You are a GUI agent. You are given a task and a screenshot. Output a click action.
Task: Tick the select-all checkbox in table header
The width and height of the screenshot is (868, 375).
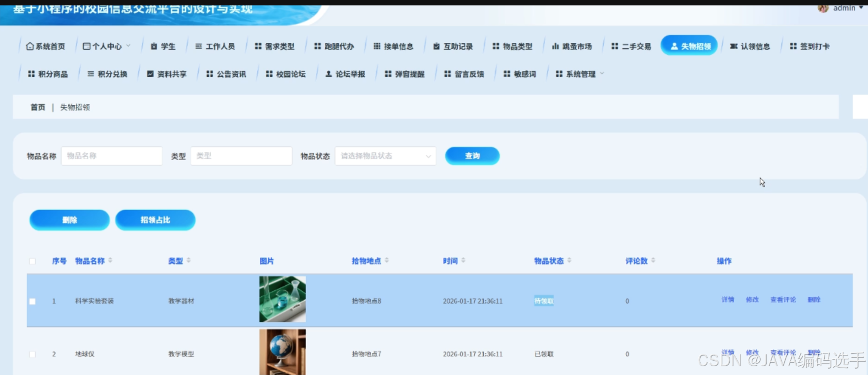click(x=32, y=261)
